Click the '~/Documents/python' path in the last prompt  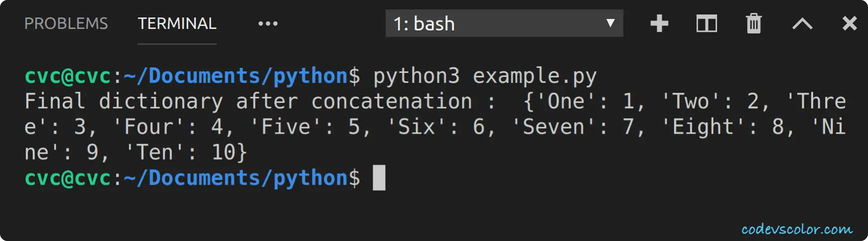[236, 179]
